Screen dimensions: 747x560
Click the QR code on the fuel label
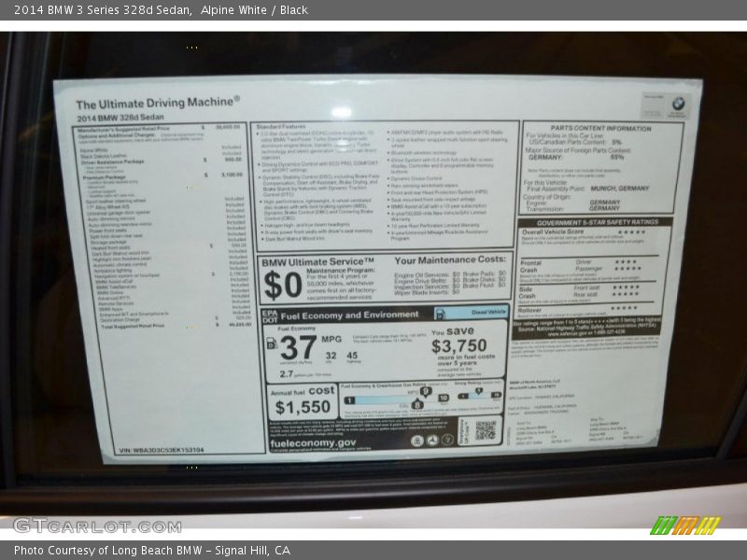point(485,430)
